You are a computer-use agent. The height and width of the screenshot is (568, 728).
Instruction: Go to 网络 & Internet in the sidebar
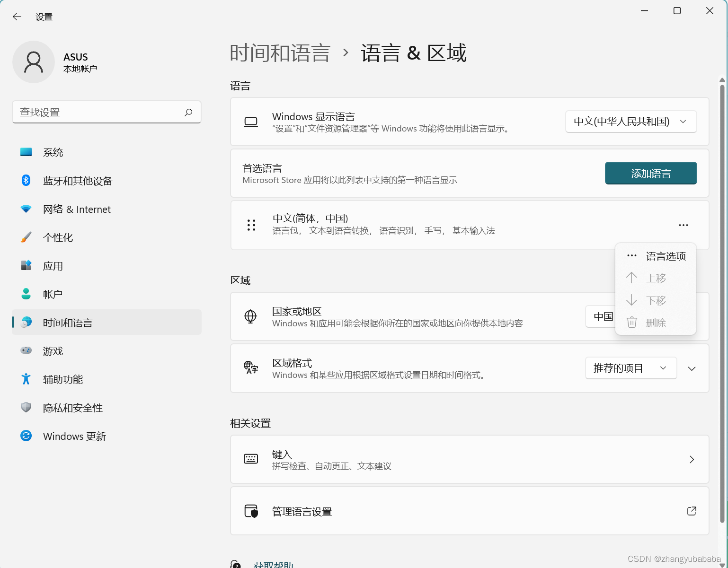(107, 209)
